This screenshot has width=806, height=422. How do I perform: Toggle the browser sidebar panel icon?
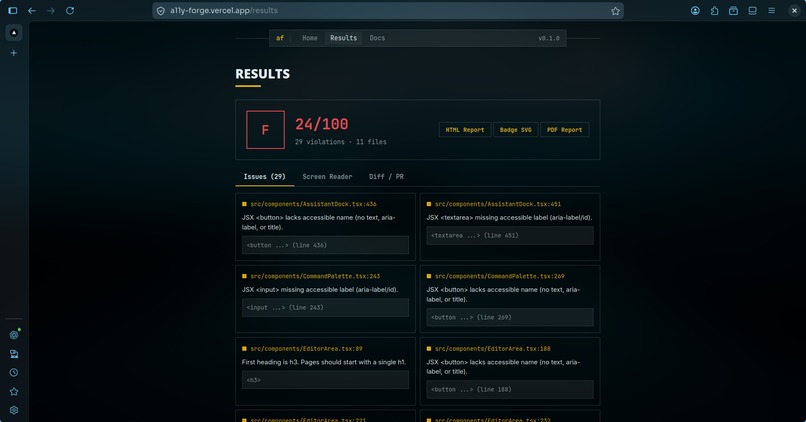click(x=13, y=10)
